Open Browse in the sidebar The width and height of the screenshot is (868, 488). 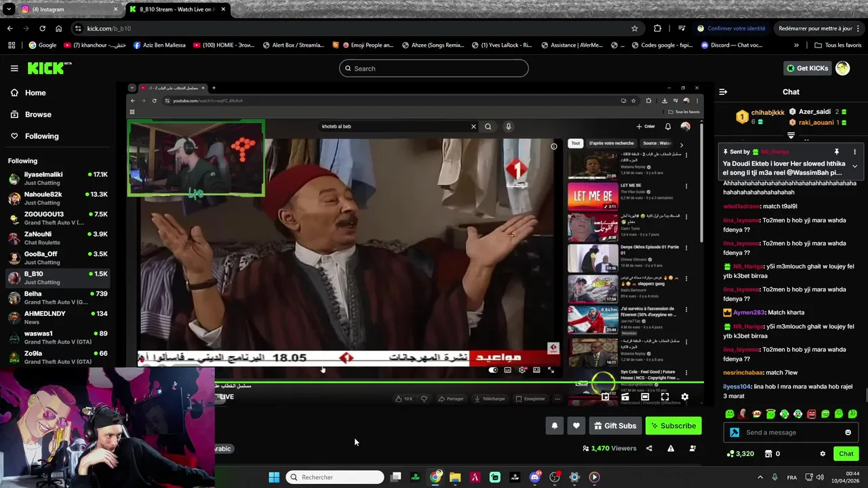pos(58,115)
